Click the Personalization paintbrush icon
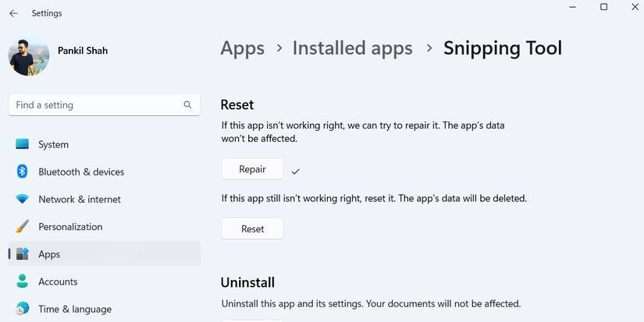This screenshot has width=644, height=322. point(23,227)
